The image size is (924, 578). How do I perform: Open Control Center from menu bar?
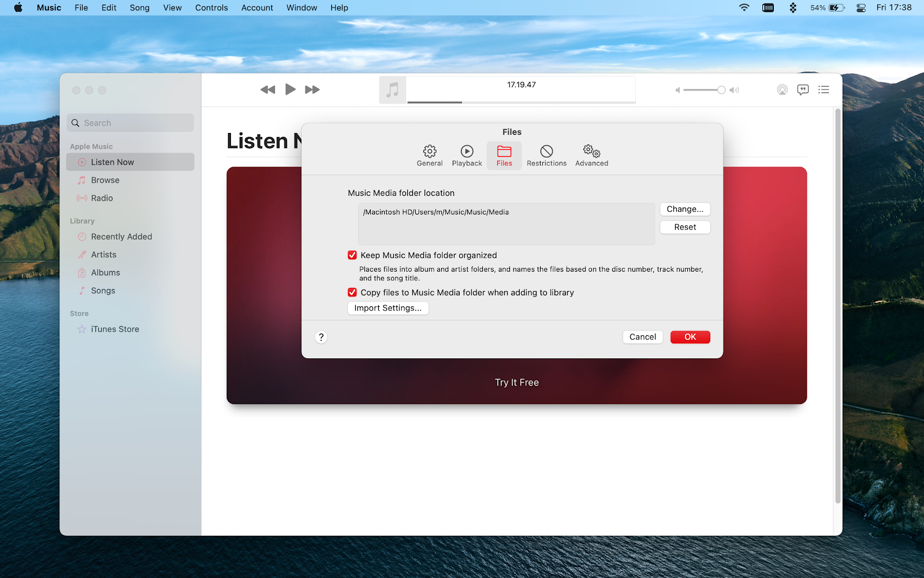861,8
